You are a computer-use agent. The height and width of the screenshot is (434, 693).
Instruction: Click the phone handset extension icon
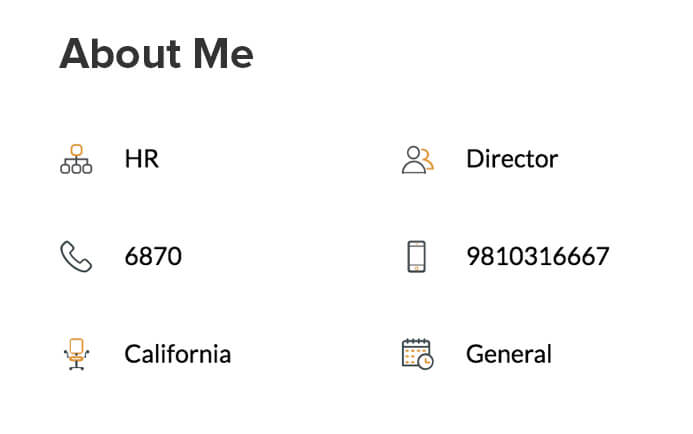(x=76, y=257)
